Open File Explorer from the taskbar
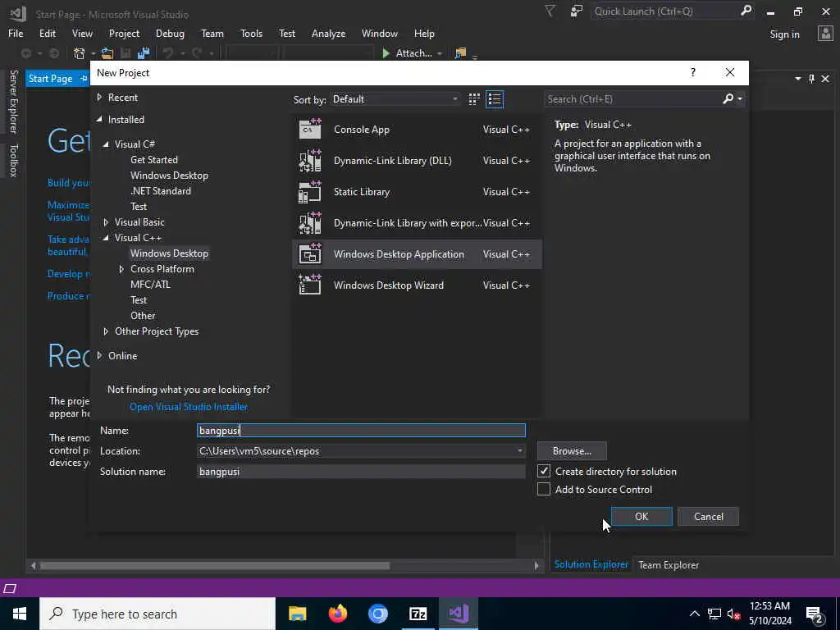The width and height of the screenshot is (840, 630). (297, 614)
